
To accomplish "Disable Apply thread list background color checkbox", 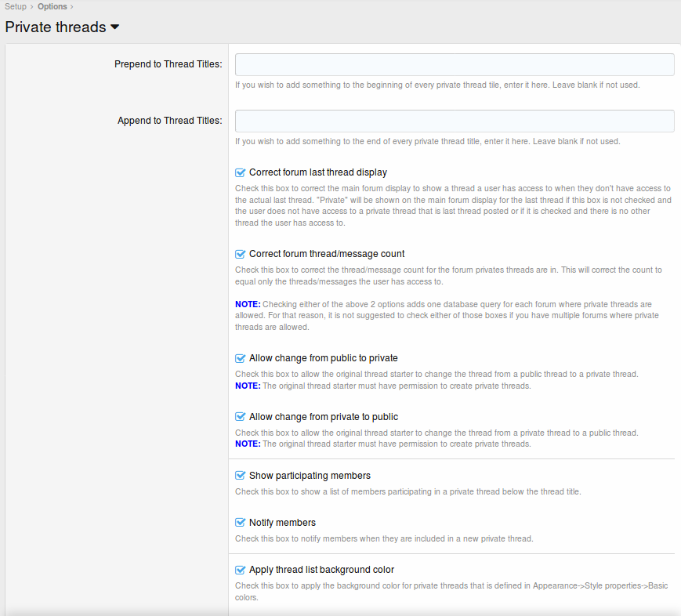I will click(241, 570).
